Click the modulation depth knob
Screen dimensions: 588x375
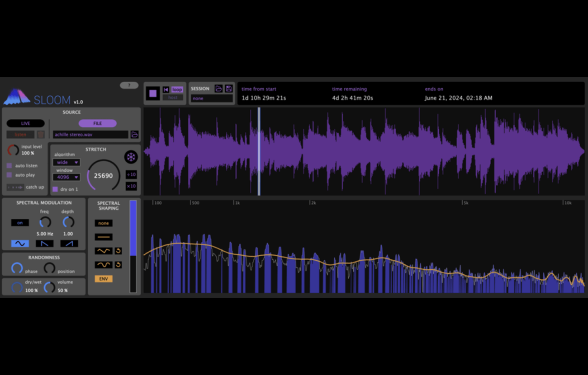68,222
